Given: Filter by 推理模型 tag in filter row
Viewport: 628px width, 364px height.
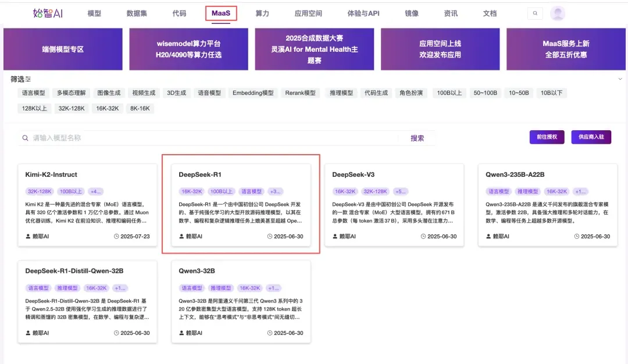Looking at the screenshot, I should (x=341, y=93).
